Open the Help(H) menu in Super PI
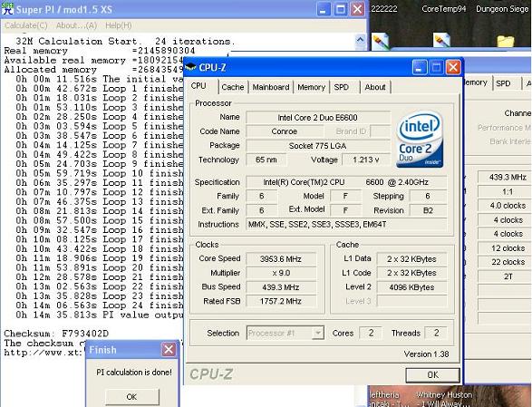This screenshot has width=532, height=407. point(118,25)
